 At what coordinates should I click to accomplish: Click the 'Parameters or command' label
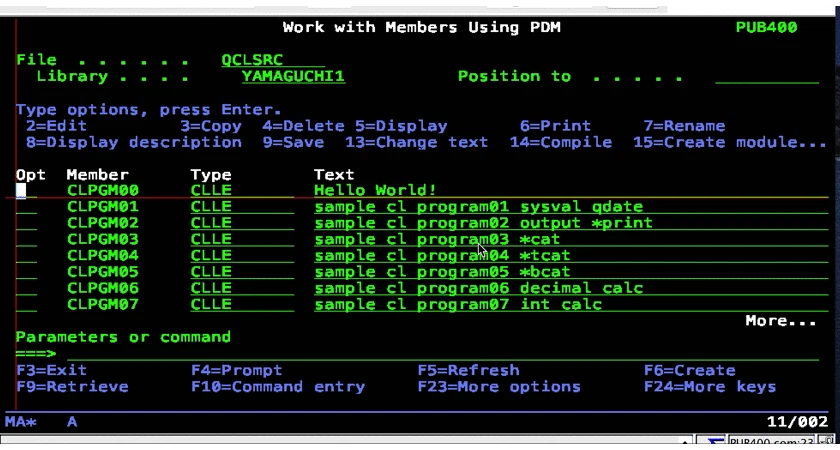pyautogui.click(x=123, y=337)
